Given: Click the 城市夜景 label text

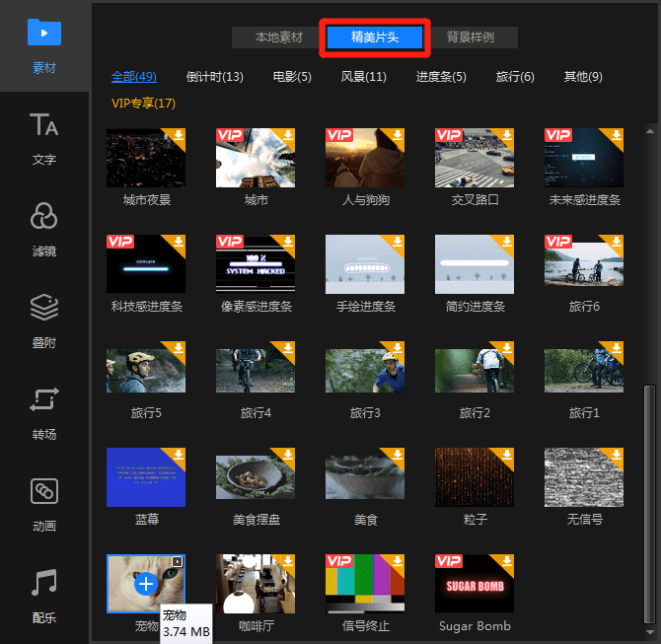Looking at the screenshot, I should pos(146,200).
